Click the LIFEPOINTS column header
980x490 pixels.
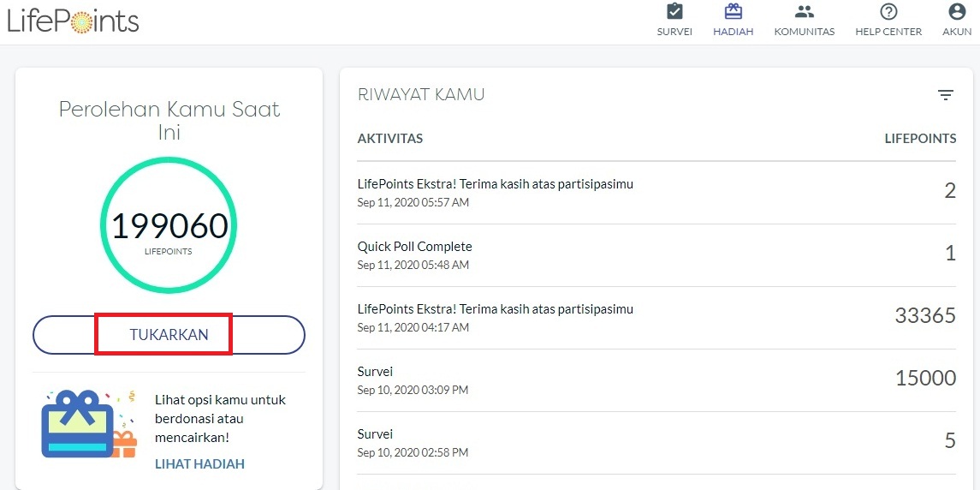pyautogui.click(x=920, y=139)
